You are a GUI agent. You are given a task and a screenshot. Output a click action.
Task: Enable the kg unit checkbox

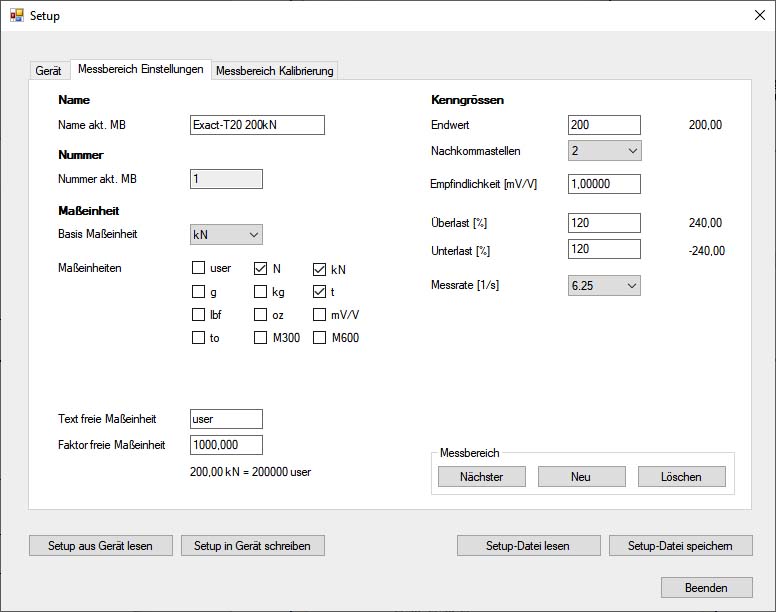click(x=261, y=292)
